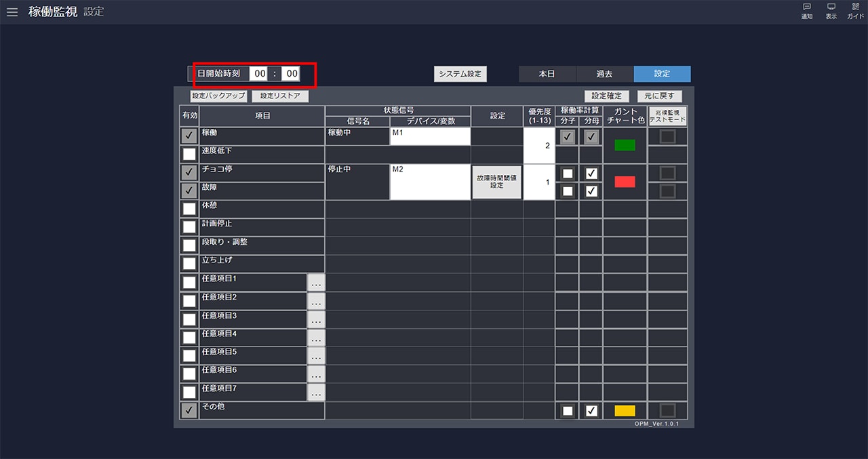Open ellipsis options for 任意項目5
Screen dimensions: 868x459
(316, 356)
